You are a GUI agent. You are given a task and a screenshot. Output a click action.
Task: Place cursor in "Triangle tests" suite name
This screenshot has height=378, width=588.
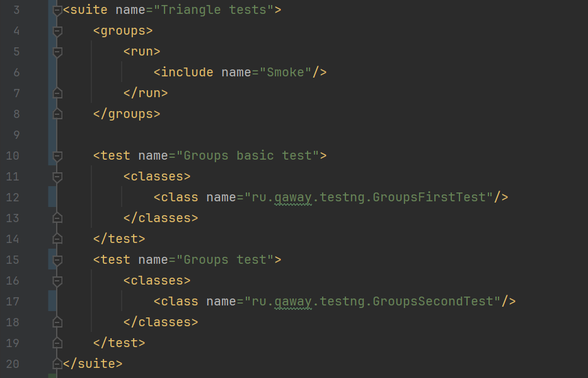(x=214, y=9)
